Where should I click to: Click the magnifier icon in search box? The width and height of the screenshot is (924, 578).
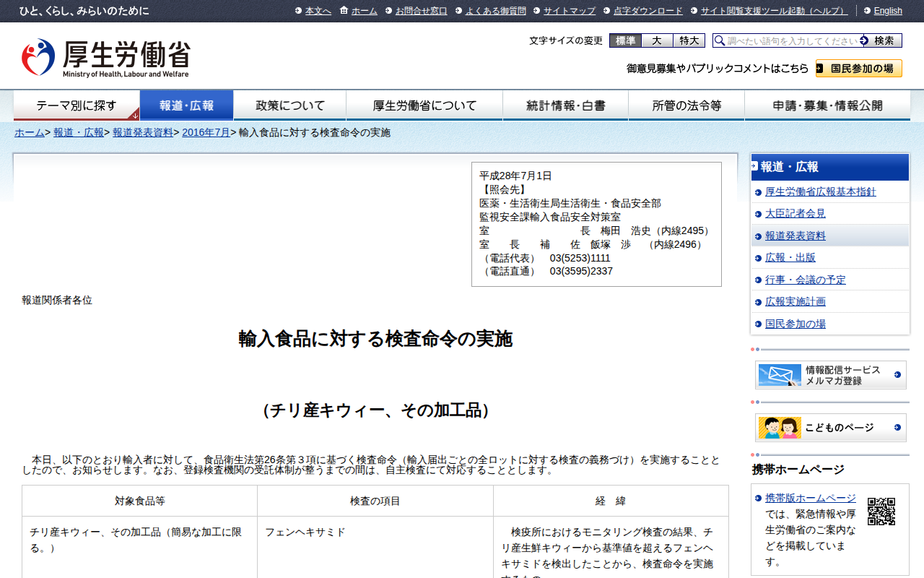(x=720, y=40)
